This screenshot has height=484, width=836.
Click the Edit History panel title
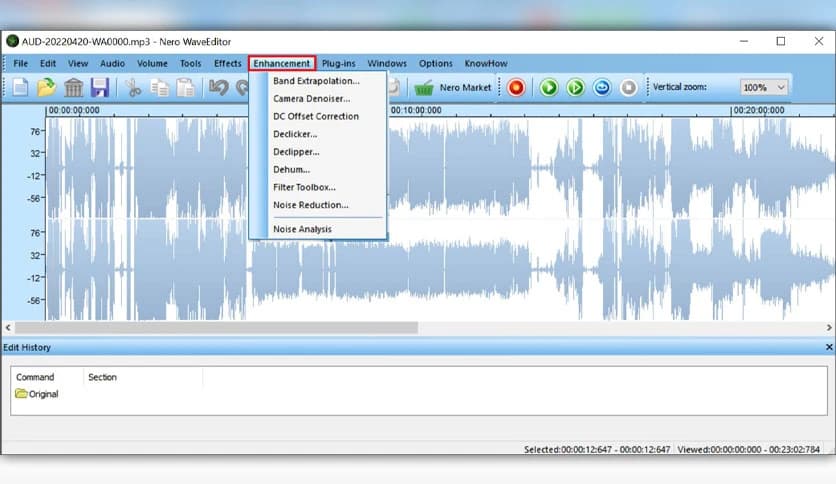[x=27, y=348]
